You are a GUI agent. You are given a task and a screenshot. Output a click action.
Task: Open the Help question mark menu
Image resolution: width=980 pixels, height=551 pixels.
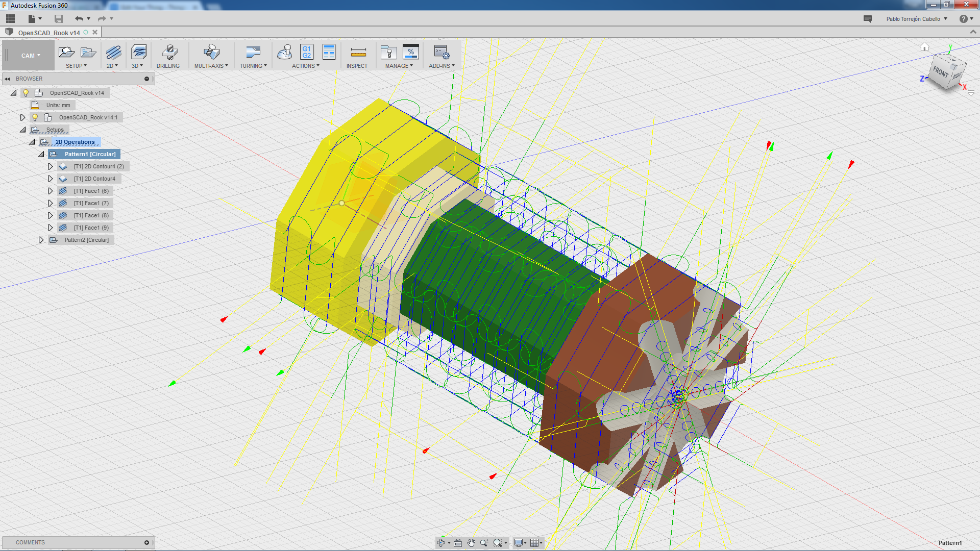[x=966, y=19]
